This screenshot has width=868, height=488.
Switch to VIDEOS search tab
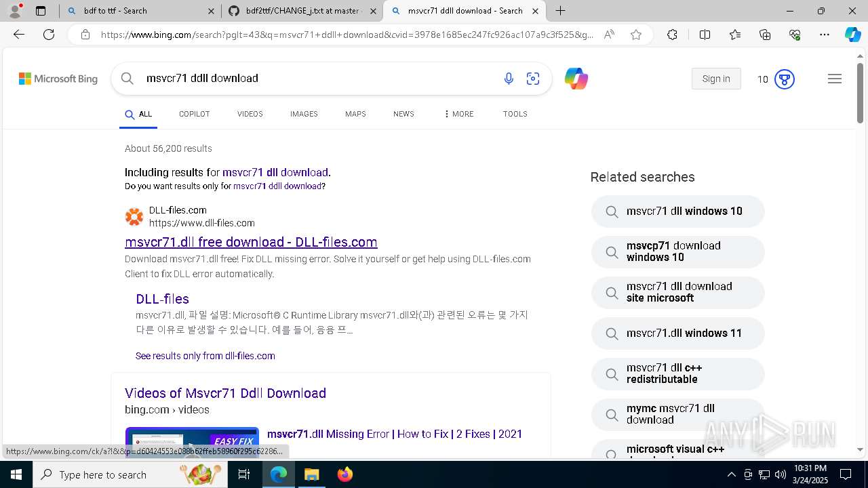[x=250, y=114]
